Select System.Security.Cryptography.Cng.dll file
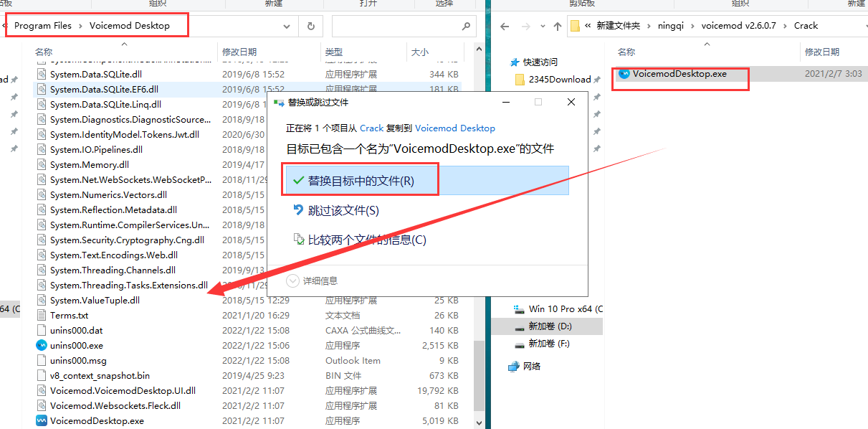This screenshot has width=868, height=429. click(x=127, y=240)
